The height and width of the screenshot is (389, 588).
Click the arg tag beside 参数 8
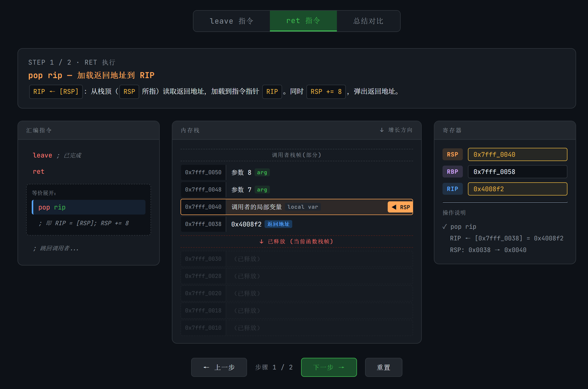[x=262, y=172]
